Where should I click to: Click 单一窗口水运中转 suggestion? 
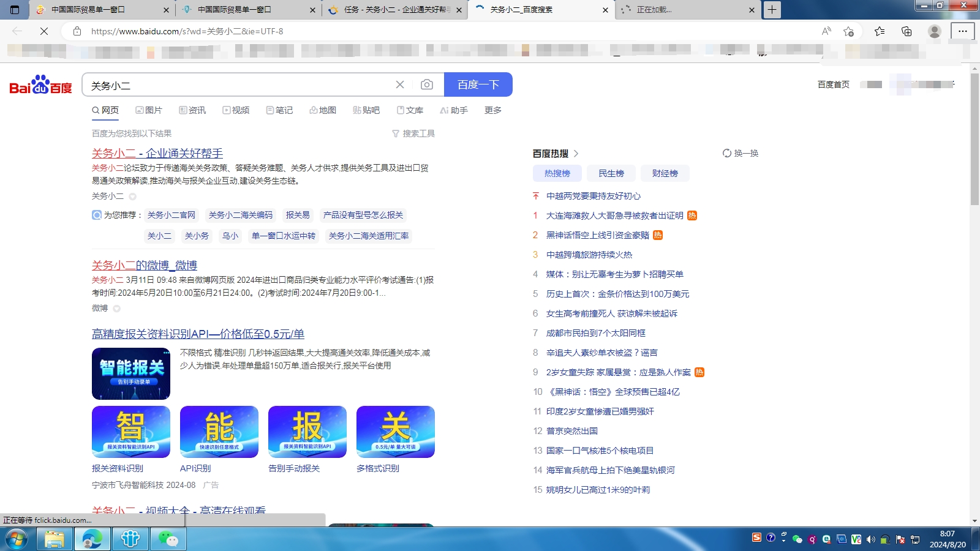coord(284,236)
